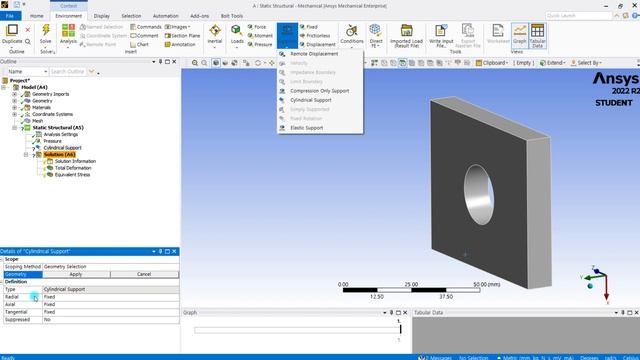
Task: Select Equivalent Stress result
Action: (x=72, y=175)
